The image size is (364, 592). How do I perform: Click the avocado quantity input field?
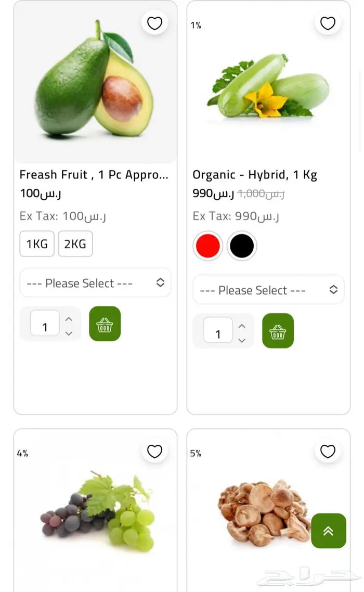(45, 327)
